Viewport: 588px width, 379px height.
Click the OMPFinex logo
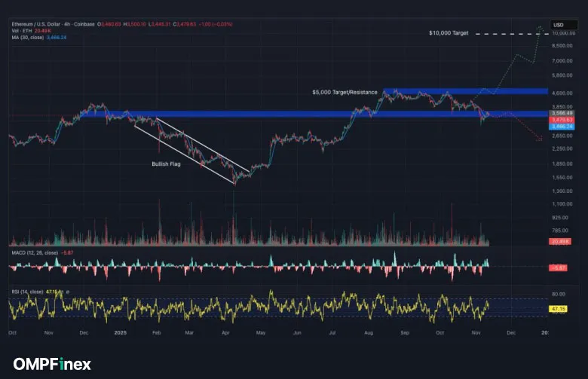tap(52, 364)
